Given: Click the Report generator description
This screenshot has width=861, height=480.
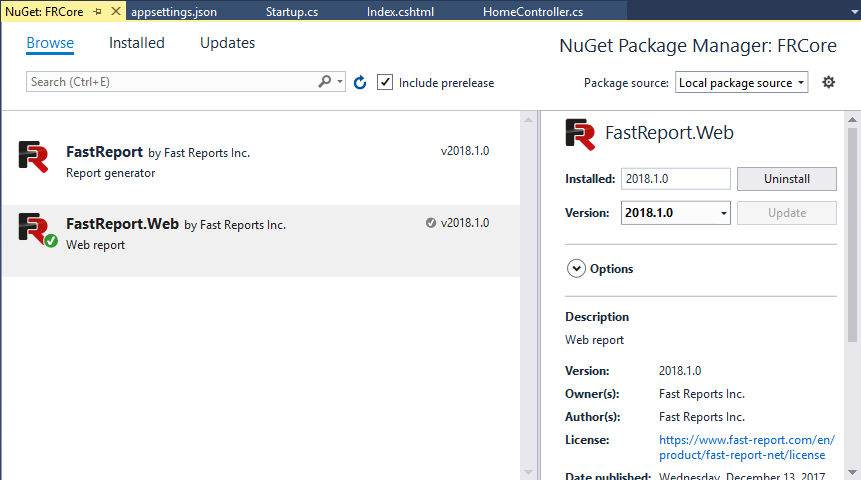Looking at the screenshot, I should (110, 173).
